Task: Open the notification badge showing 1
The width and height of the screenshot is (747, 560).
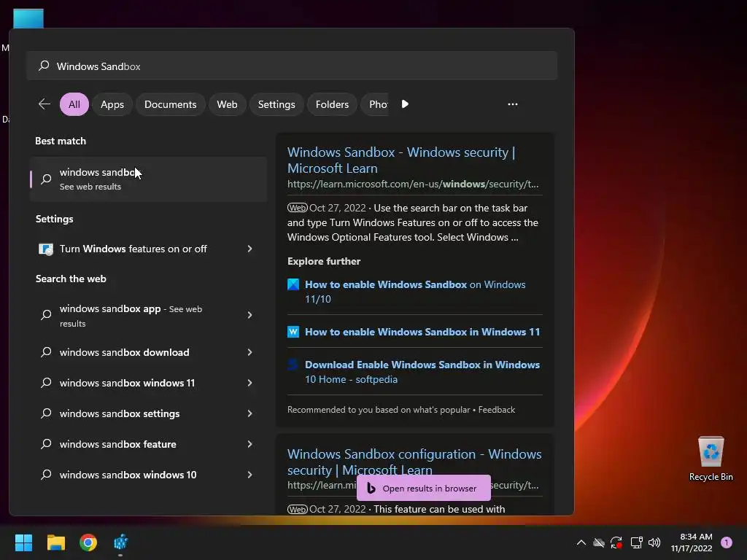Action: point(727,542)
